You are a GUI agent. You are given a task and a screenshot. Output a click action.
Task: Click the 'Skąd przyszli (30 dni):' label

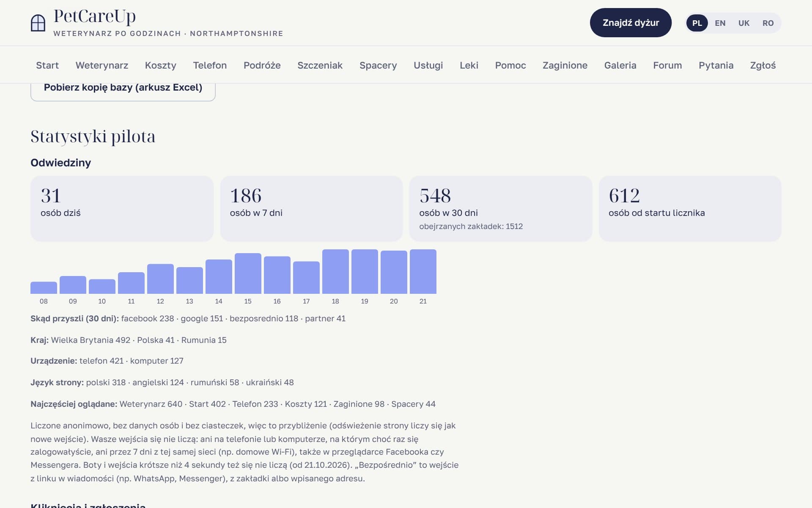(74, 319)
